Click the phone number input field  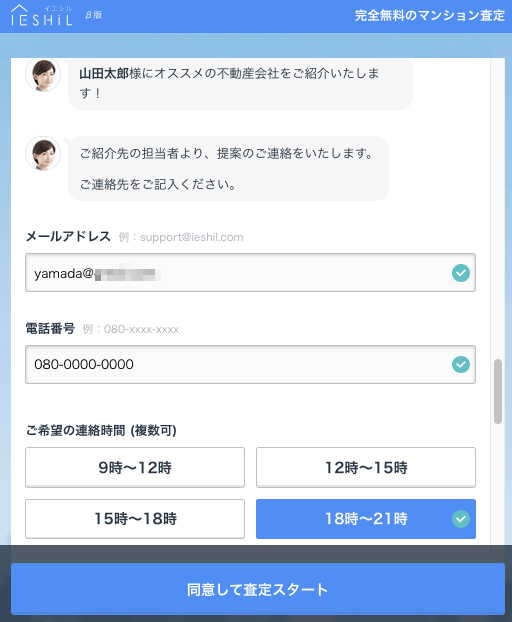point(250,364)
